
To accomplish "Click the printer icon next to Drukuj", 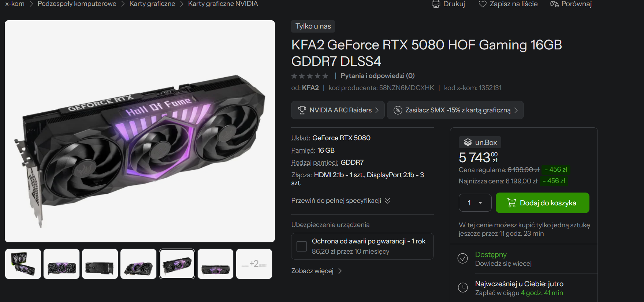I will click(436, 4).
